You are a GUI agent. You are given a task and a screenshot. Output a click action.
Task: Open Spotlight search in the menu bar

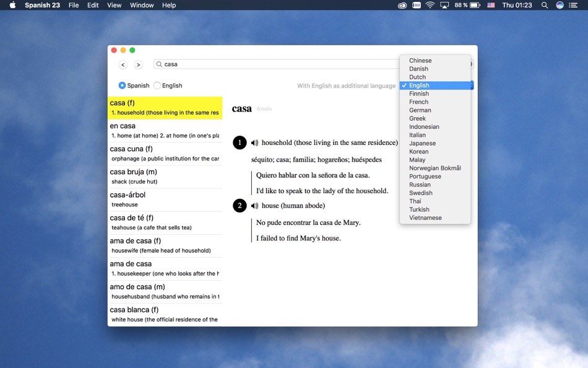click(x=545, y=5)
